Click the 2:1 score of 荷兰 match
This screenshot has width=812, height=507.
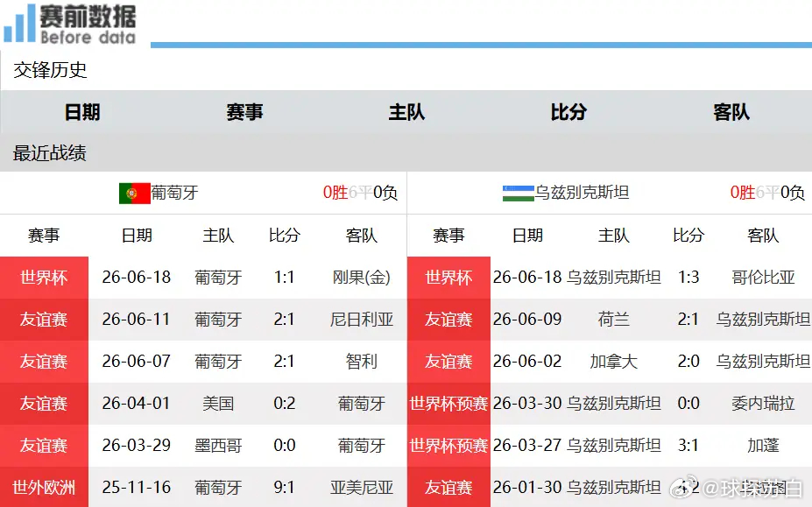click(x=688, y=320)
